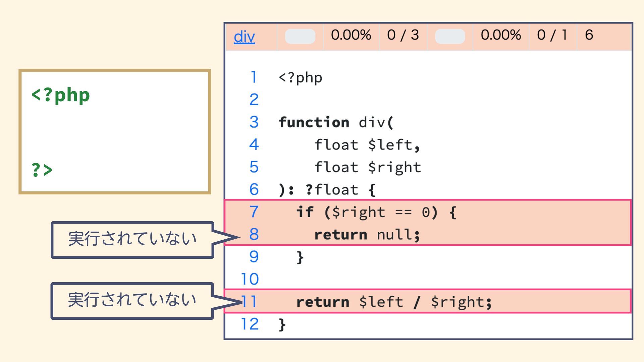Click the CRAP value 6 cell
The width and height of the screenshot is (644, 362).
pos(589,35)
